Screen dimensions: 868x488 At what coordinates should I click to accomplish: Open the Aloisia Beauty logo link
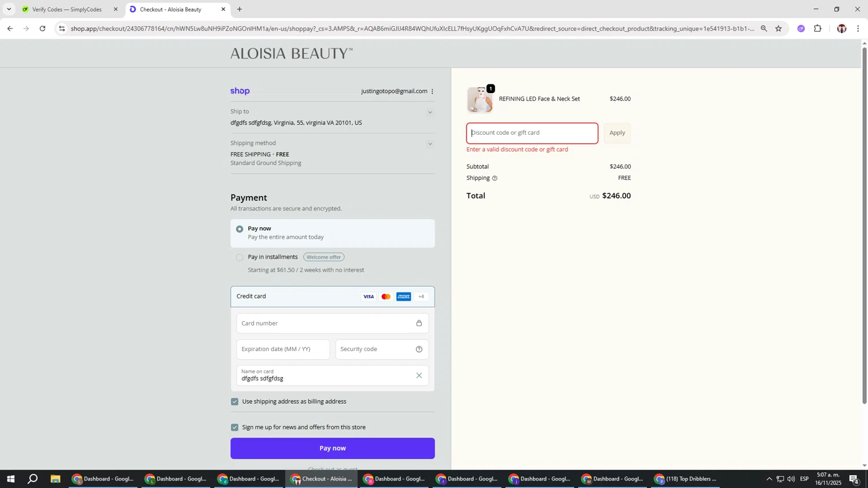click(291, 53)
